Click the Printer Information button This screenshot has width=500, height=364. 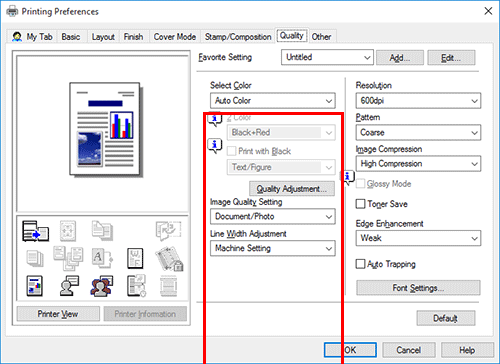pyautogui.click(x=145, y=314)
